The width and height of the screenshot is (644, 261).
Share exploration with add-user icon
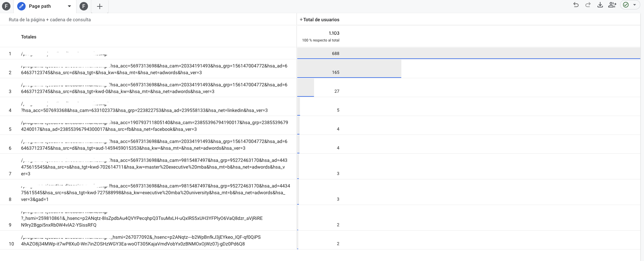612,5
